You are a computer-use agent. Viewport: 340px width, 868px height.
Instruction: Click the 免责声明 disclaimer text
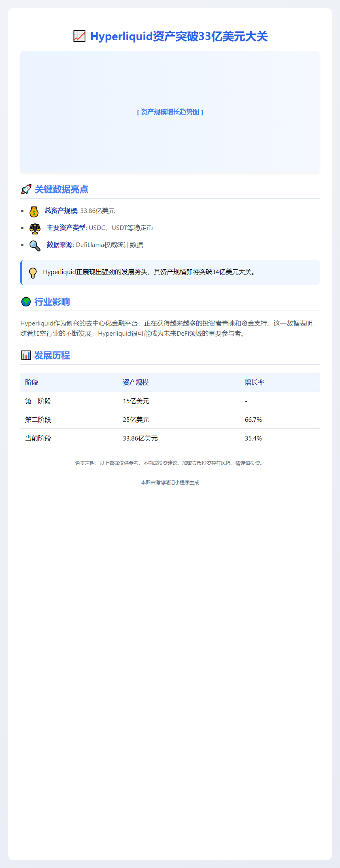coord(170,463)
